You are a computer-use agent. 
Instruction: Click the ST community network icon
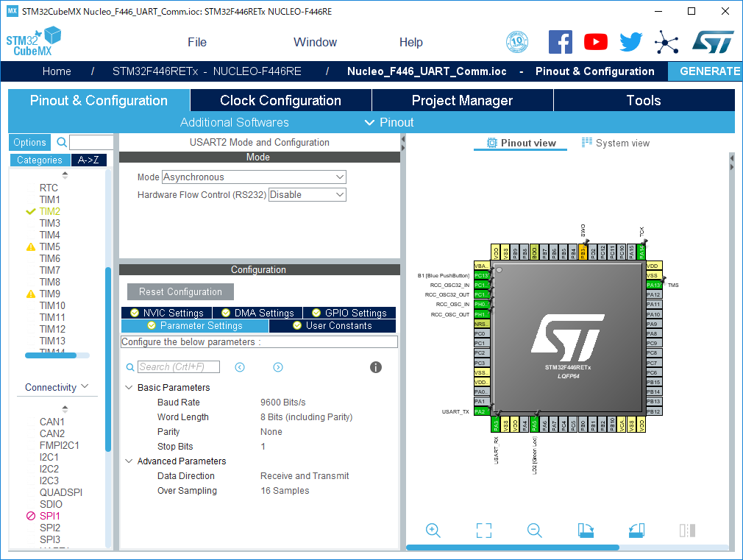(666, 43)
